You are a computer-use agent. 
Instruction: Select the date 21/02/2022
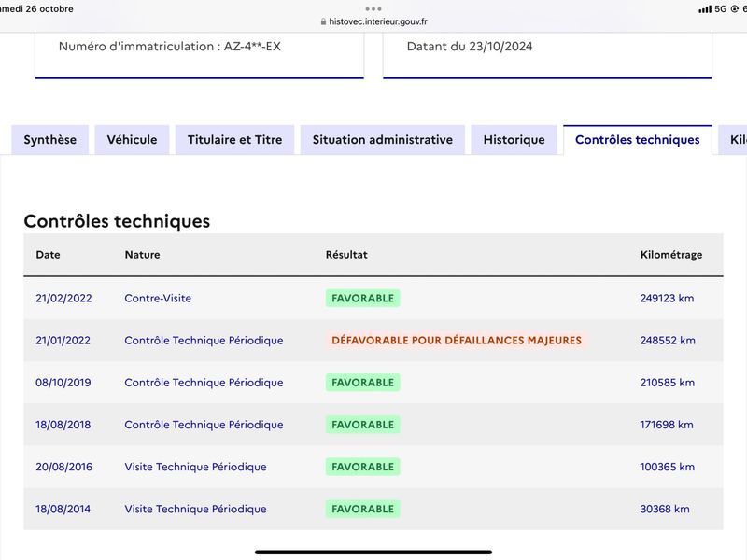pyautogui.click(x=63, y=298)
